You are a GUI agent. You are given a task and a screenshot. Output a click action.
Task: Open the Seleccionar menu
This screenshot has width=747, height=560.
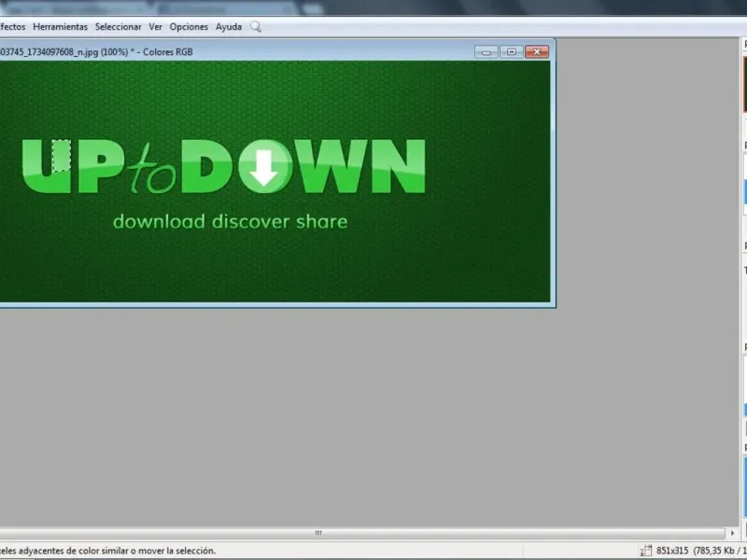[x=119, y=27]
